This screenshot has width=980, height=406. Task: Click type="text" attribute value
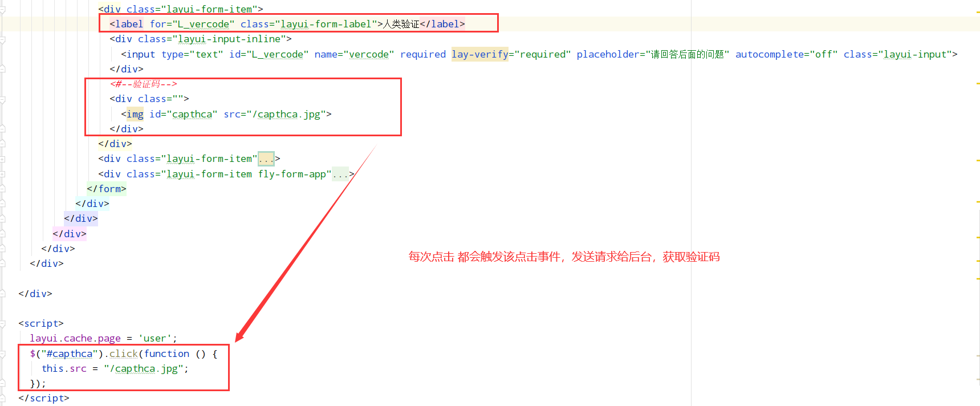tap(206, 54)
